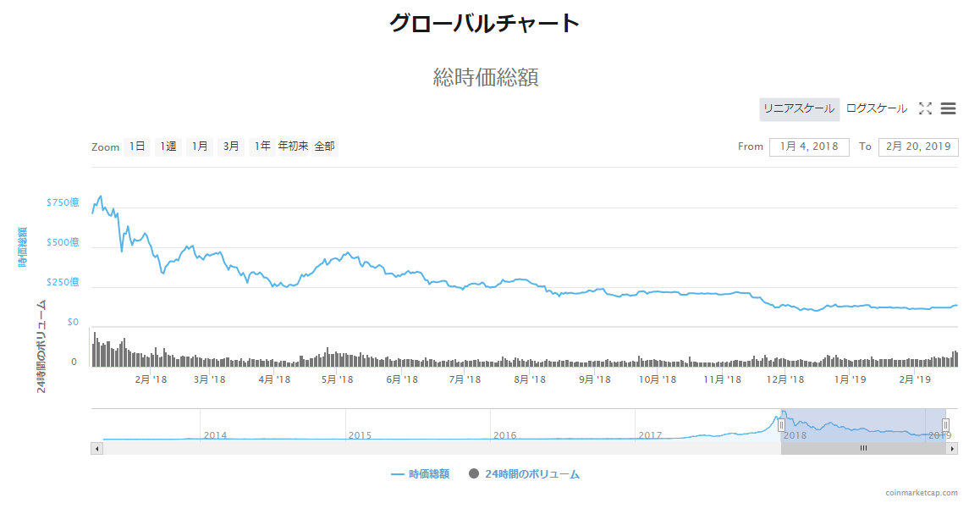Set zoom to 1週
980x509 pixels.
coord(168,147)
